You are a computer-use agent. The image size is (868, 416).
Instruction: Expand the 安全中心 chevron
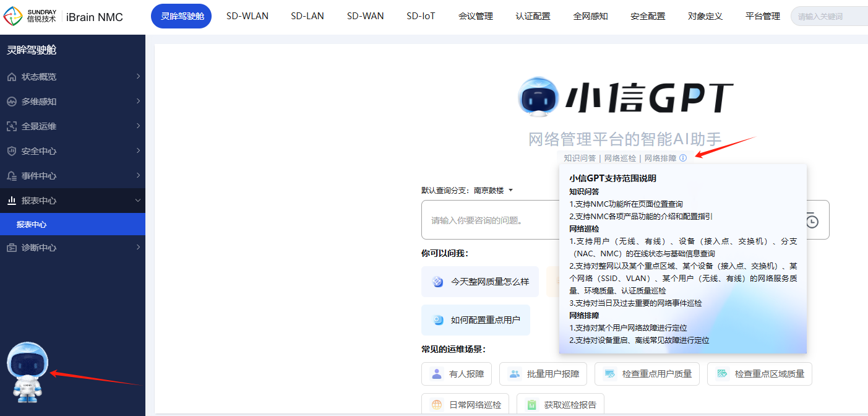pos(138,150)
